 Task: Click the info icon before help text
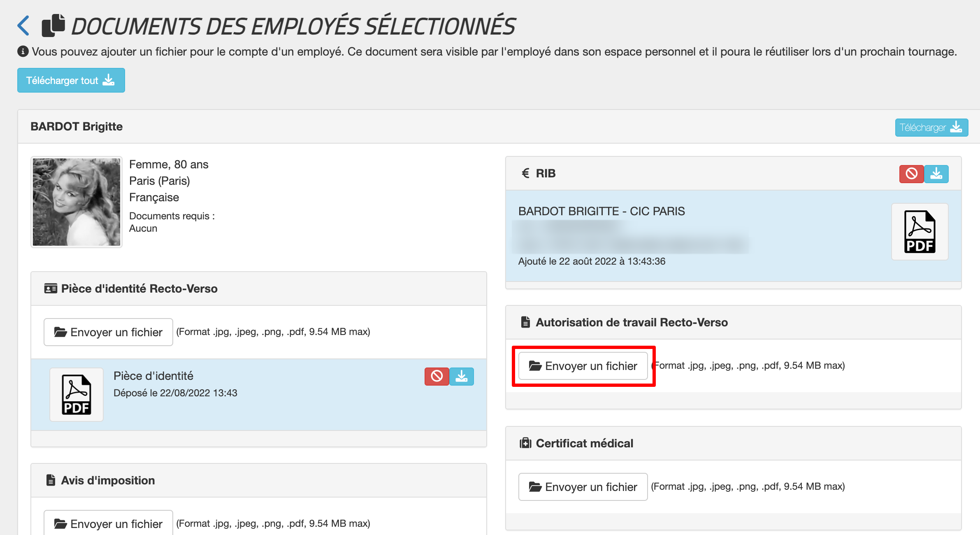coord(23,51)
